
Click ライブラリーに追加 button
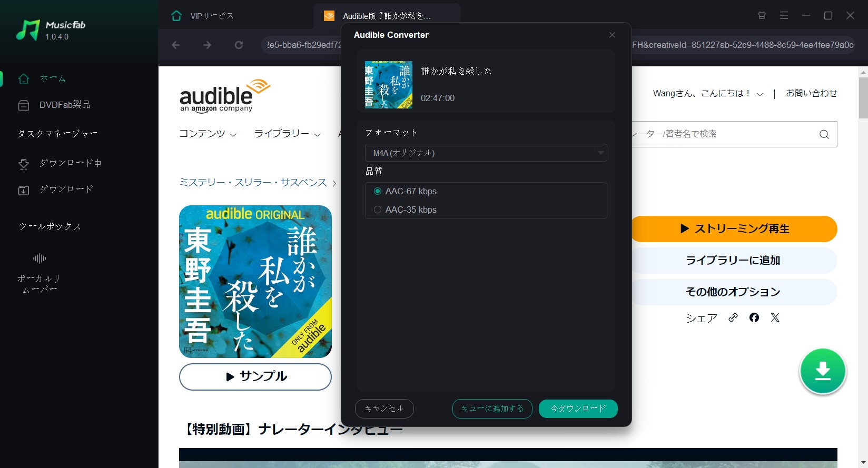[734, 261]
